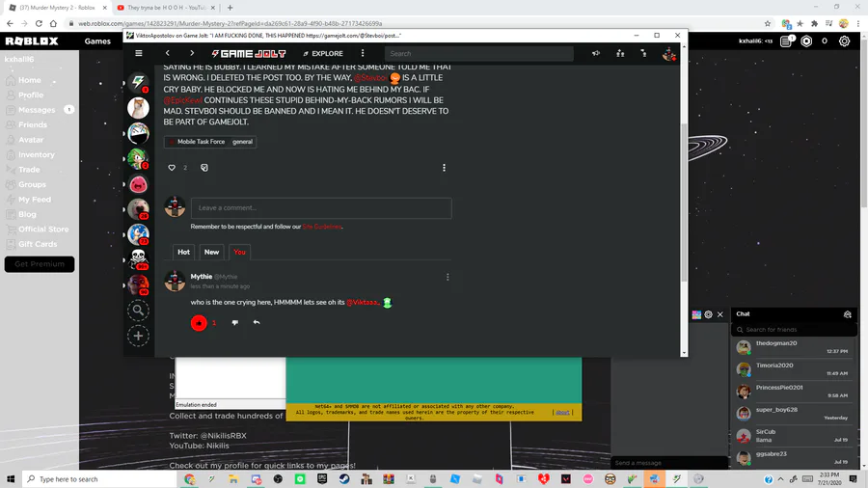Click the Game Jolt logo

tap(249, 54)
